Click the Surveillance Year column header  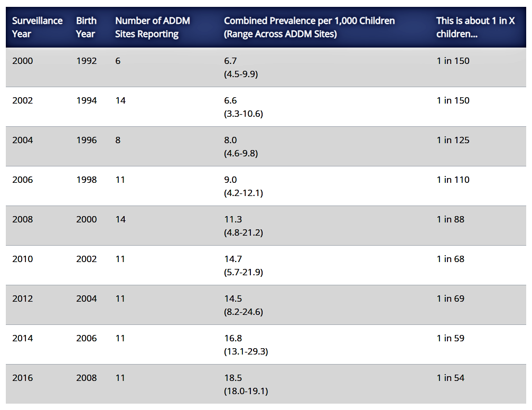[x=37, y=27]
